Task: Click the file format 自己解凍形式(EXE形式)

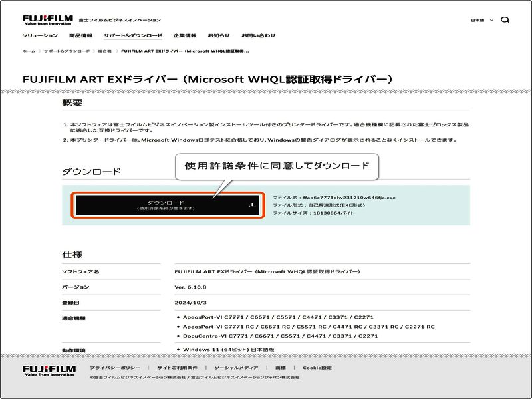Action: 336,205
